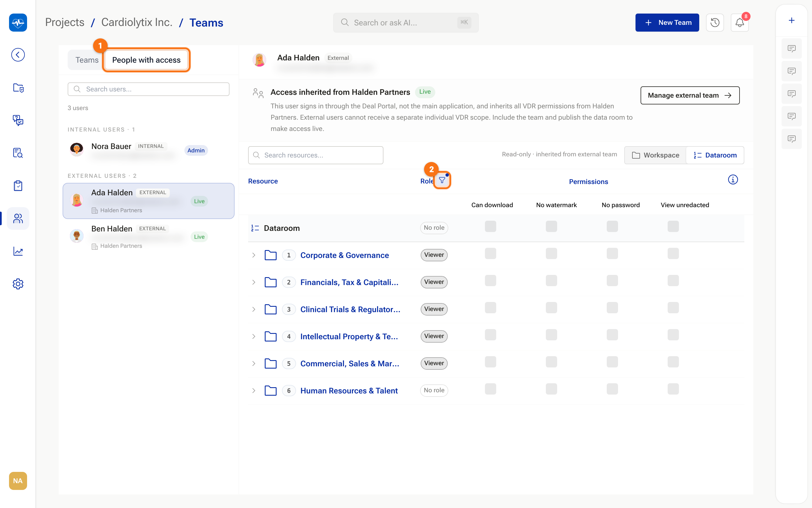Open the analytics chart sidebar icon

(x=18, y=251)
